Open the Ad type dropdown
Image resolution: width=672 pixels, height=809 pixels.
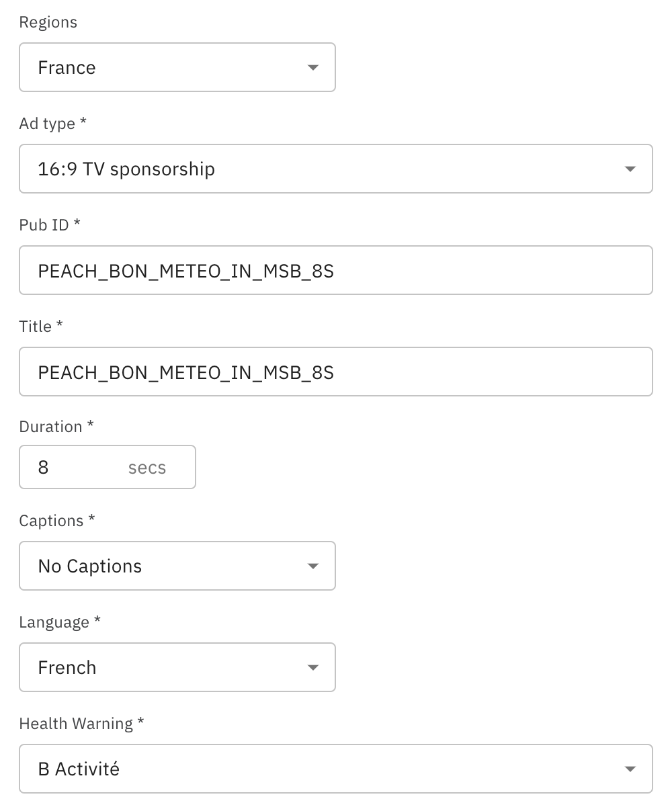(323, 169)
